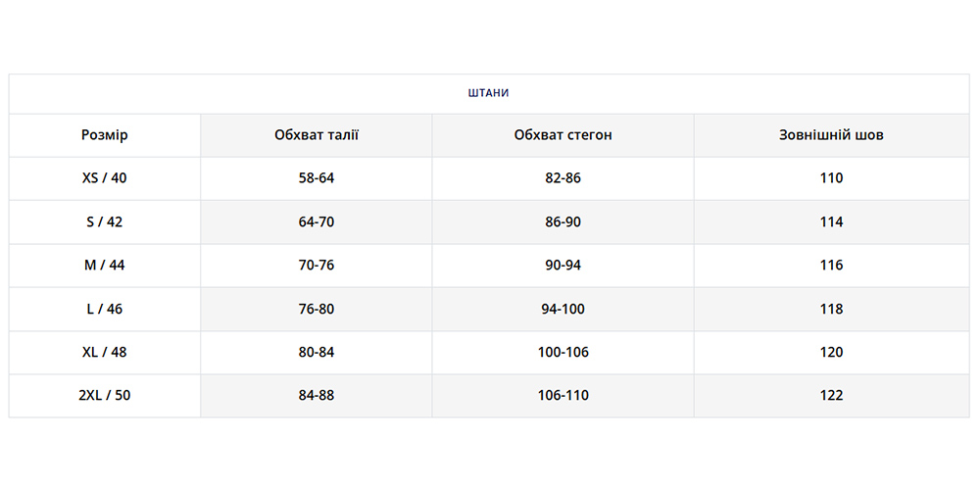
Task: Click the 84-88 waist measurement cell
Action: 317,396
